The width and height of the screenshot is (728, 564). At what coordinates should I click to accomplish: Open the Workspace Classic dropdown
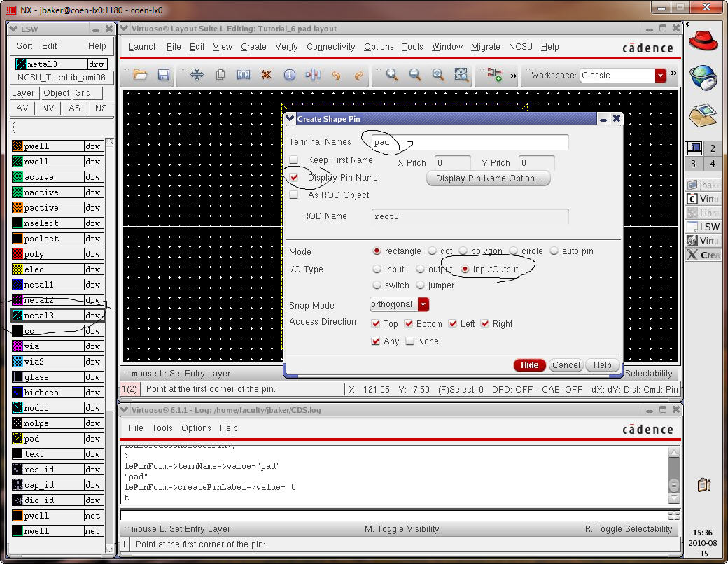(x=661, y=76)
